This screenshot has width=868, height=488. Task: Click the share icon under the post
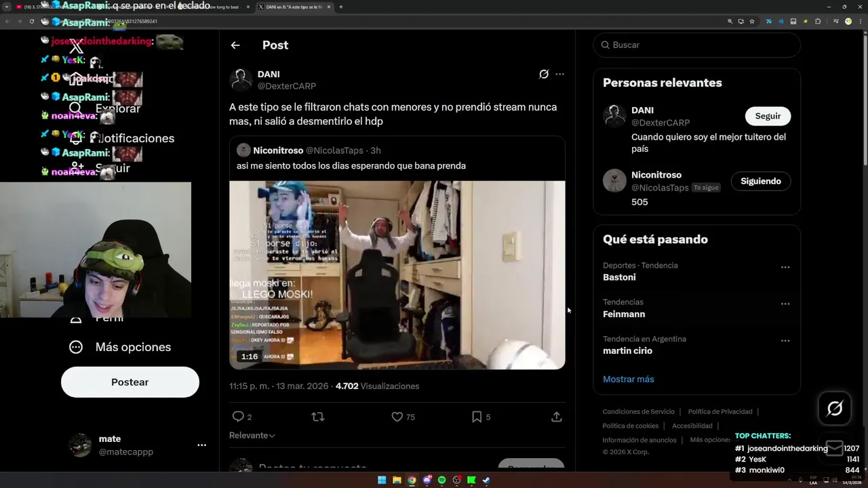[557, 417]
